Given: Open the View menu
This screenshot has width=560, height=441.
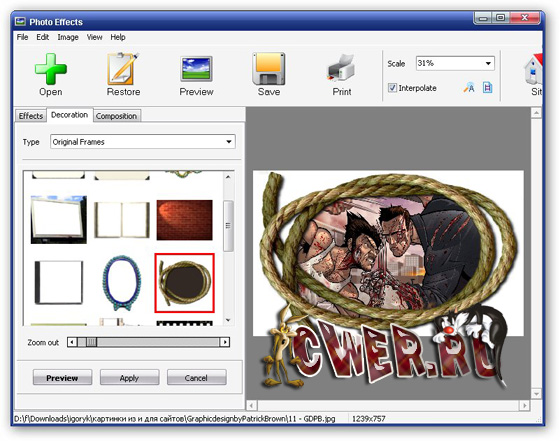Looking at the screenshot, I should click(95, 37).
